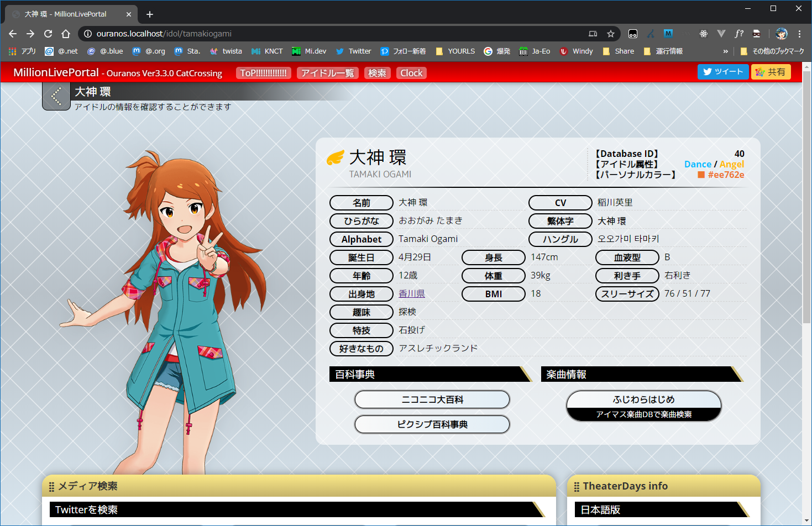Click the yellow 共有 share button

point(771,72)
